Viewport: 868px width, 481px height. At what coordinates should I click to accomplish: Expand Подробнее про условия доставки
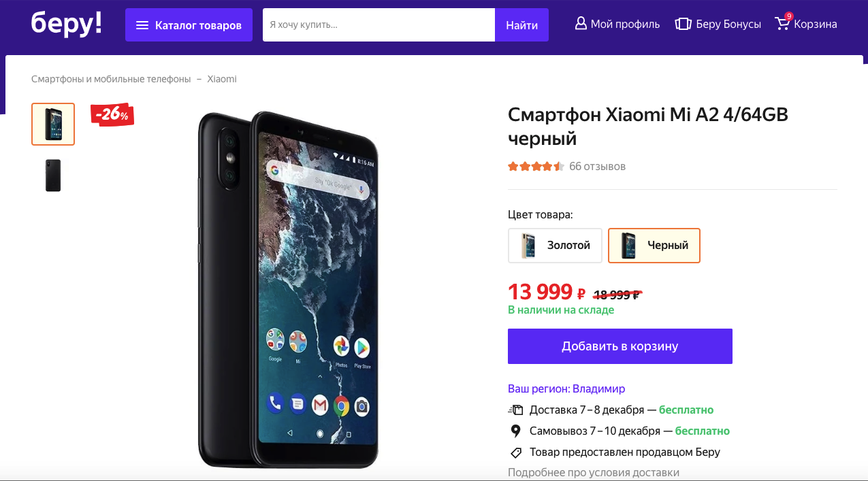pyautogui.click(x=594, y=472)
